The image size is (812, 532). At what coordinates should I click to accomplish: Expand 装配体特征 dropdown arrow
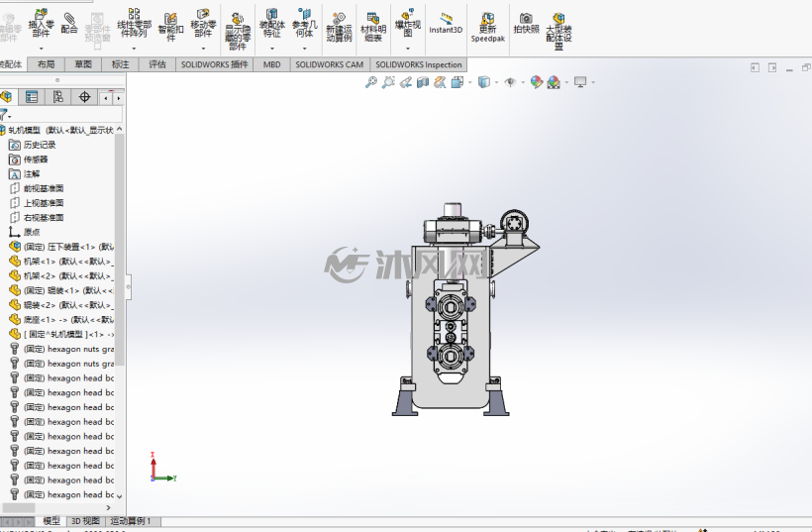point(272,49)
